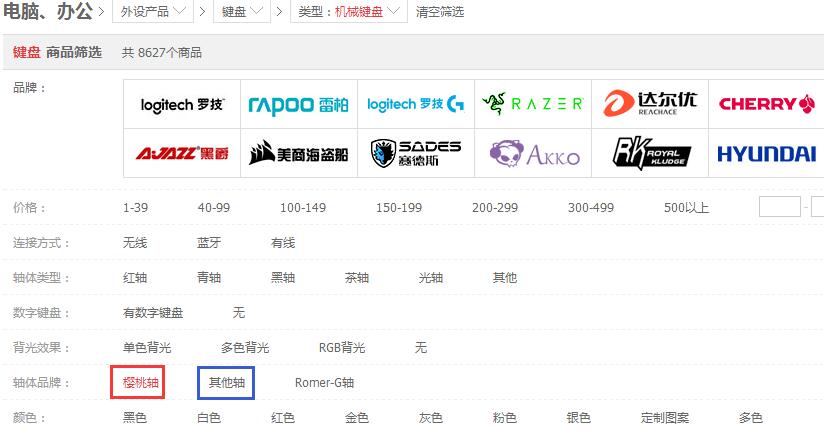Filter switch type 青轴
The height and width of the screenshot is (431, 824).
[209, 278]
